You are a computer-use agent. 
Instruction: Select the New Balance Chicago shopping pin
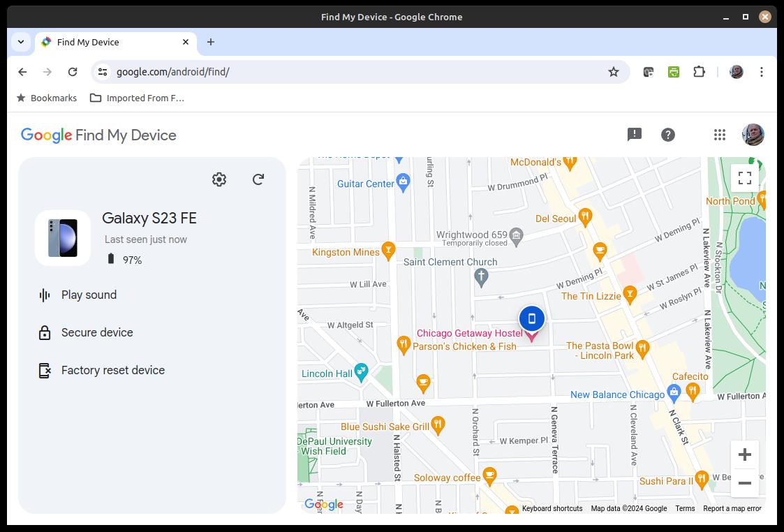[674, 393]
